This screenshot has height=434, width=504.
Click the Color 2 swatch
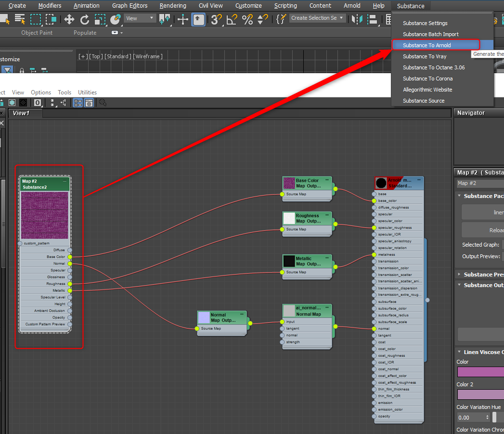[480, 395]
